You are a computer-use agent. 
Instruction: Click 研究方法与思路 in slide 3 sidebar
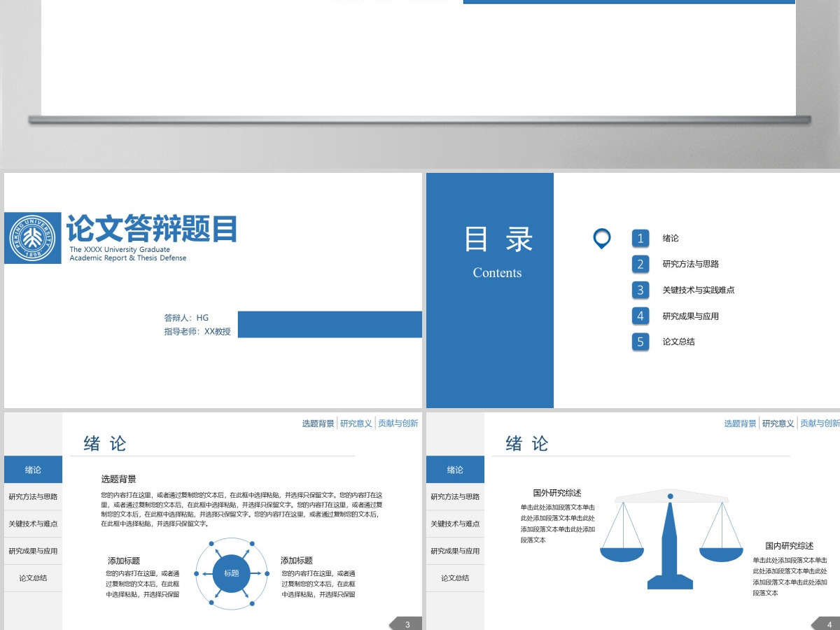(x=33, y=497)
